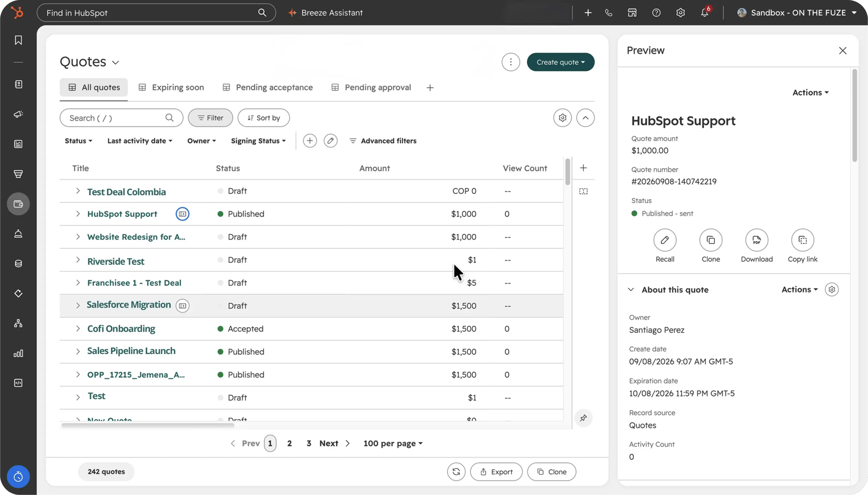
Task: Go to page 2 of quotes
Action: (289, 444)
